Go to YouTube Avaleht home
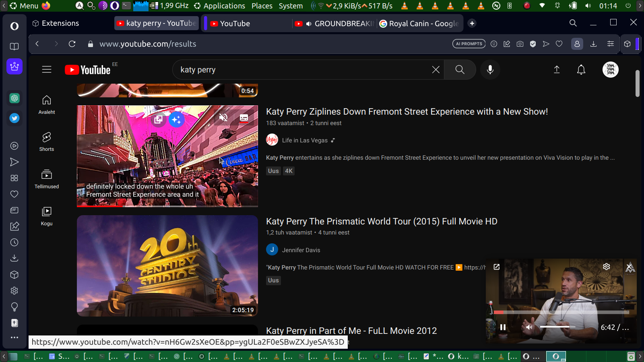The width and height of the screenshot is (644, 362). [47, 105]
